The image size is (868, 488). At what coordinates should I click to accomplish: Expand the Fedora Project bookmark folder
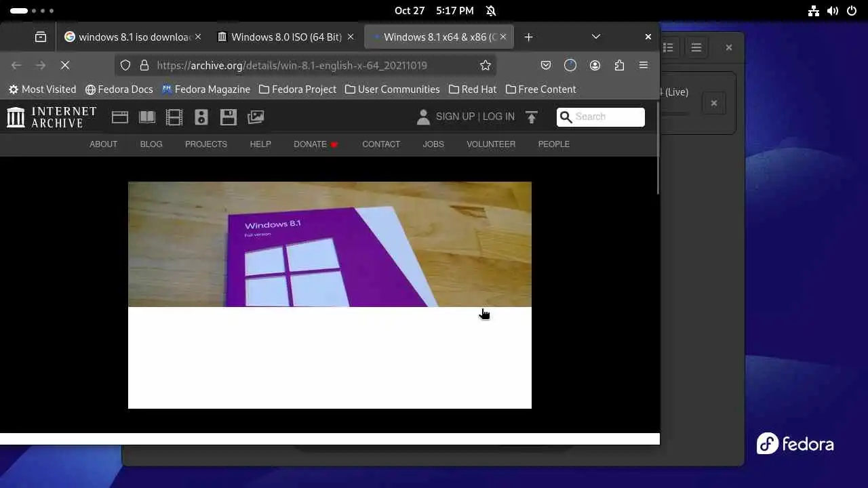[x=298, y=89]
